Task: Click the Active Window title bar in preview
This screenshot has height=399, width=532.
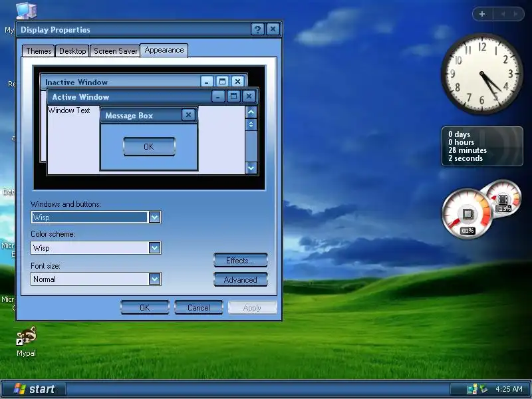Action: tap(153, 96)
